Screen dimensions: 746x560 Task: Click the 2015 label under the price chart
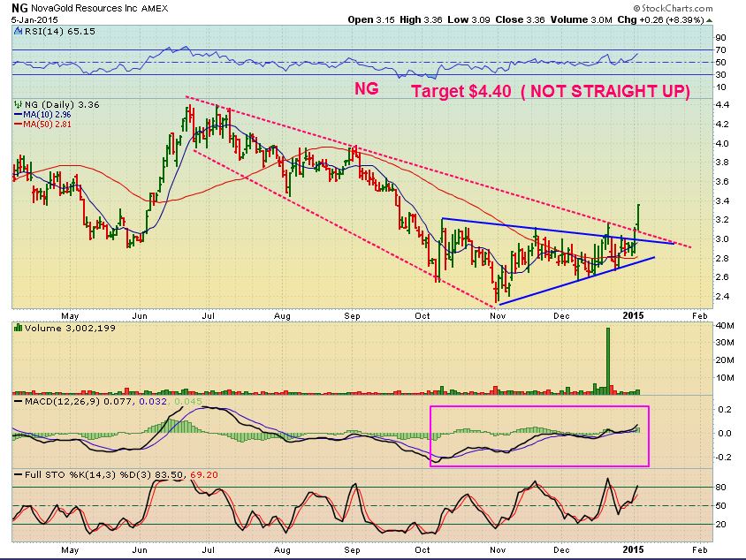(x=633, y=315)
